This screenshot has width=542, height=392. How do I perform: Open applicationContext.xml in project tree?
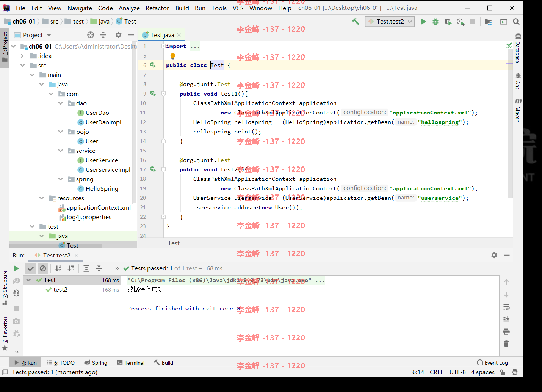(x=99, y=207)
